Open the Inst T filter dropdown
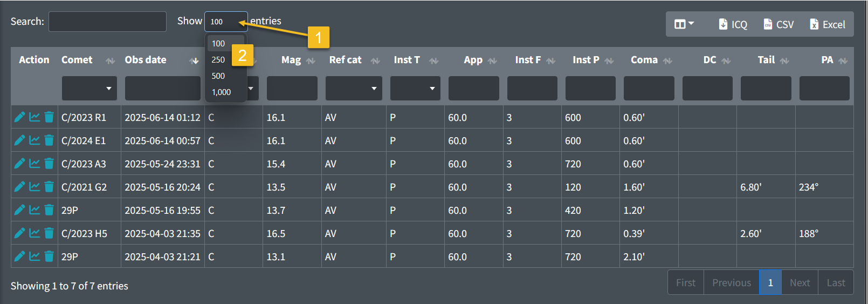Image resolution: width=868 pixels, height=304 pixels. point(415,88)
